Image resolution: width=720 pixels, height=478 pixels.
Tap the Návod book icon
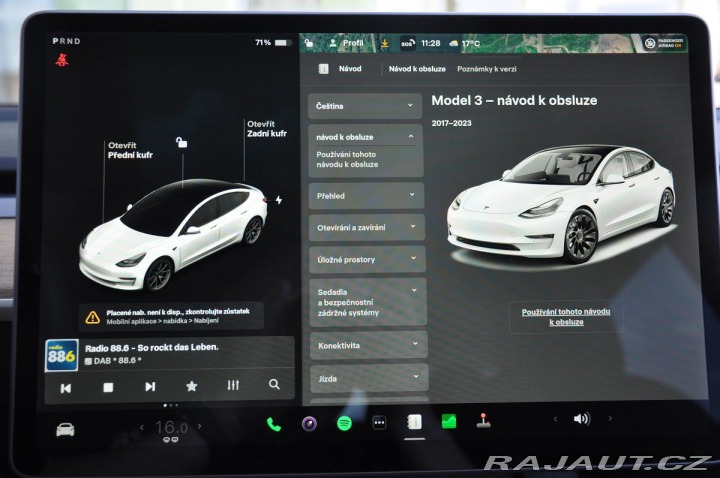[323, 69]
